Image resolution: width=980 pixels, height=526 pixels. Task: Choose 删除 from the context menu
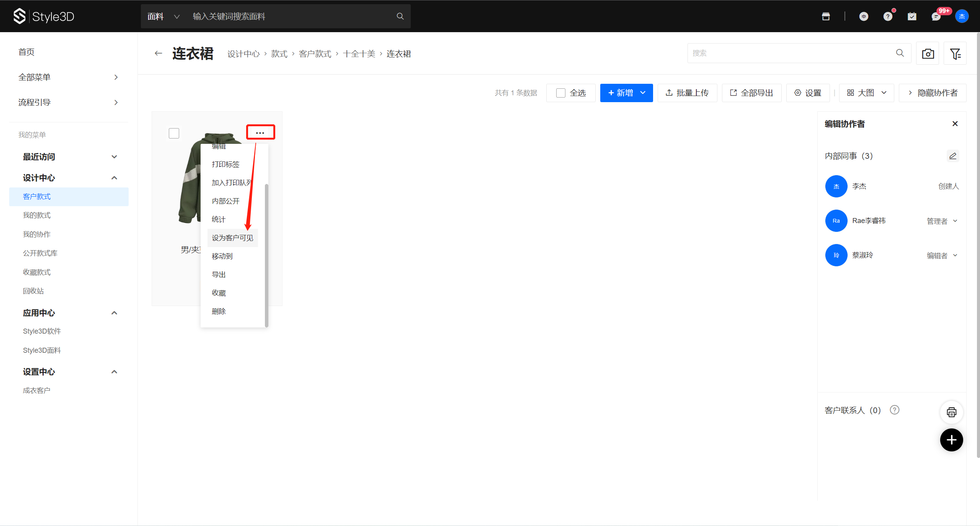click(x=219, y=311)
